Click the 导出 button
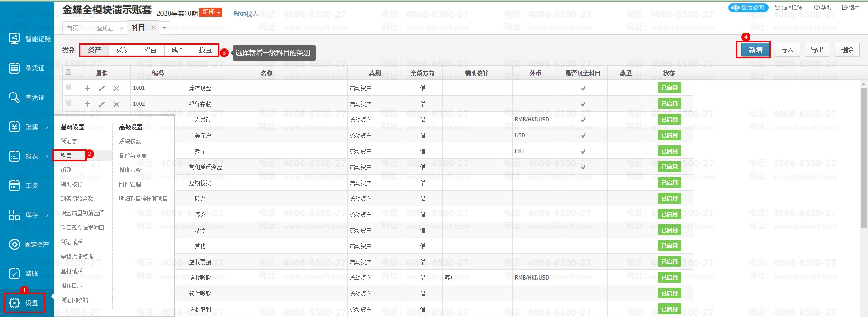This screenshot has height=317, width=868. click(816, 50)
